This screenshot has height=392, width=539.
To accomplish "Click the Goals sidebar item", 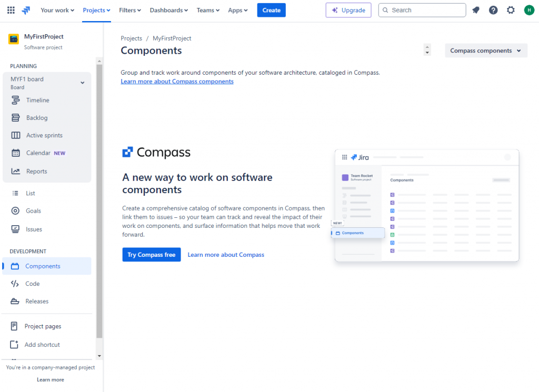I will 47,210.
